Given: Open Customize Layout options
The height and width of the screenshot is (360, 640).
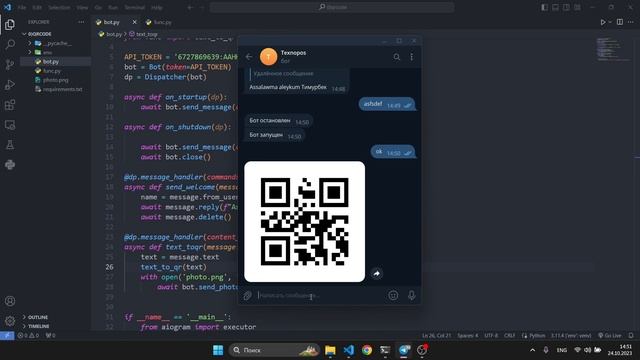Looking at the screenshot, I should click(x=577, y=7).
